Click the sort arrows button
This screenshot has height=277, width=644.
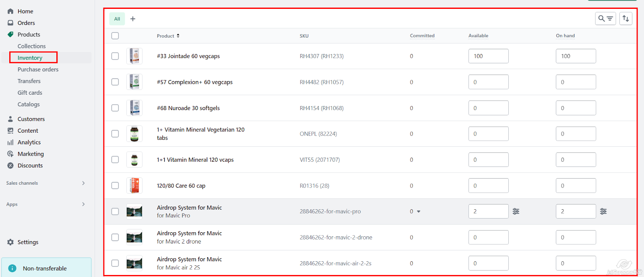(x=625, y=19)
